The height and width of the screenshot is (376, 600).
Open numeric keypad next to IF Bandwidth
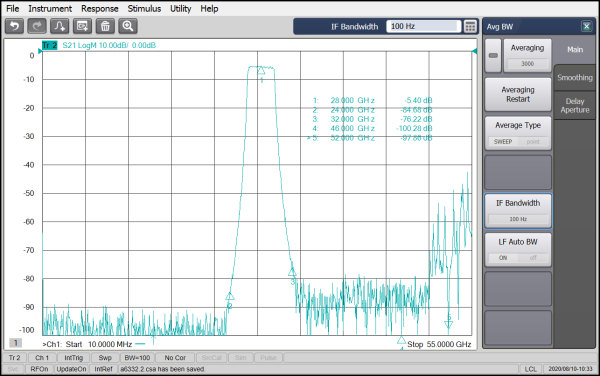tap(470, 26)
